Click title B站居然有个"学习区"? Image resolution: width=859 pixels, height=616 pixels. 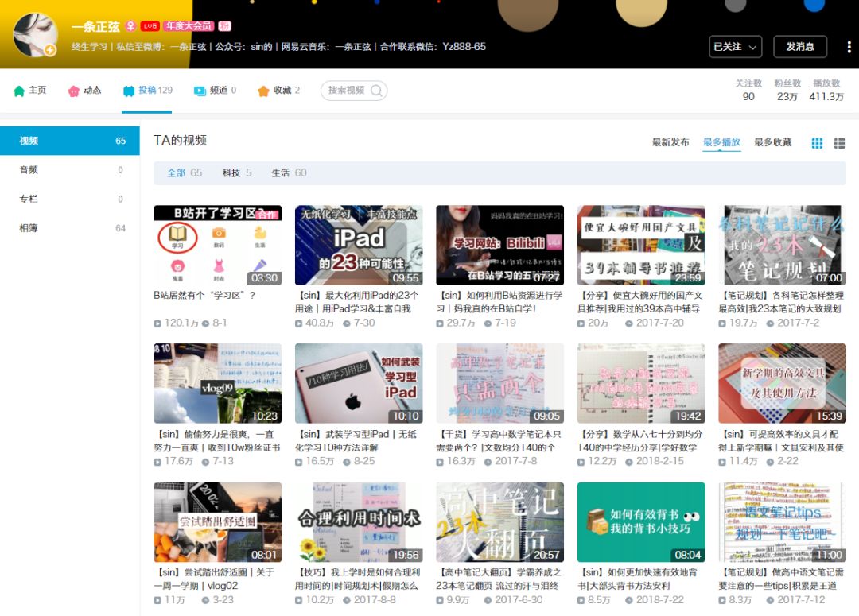(204, 295)
